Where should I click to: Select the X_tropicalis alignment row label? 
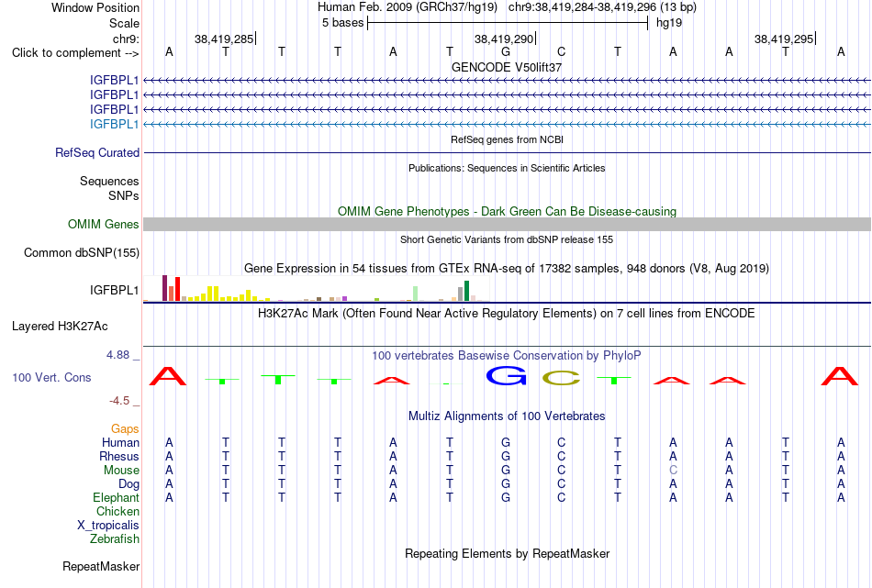tap(108, 526)
